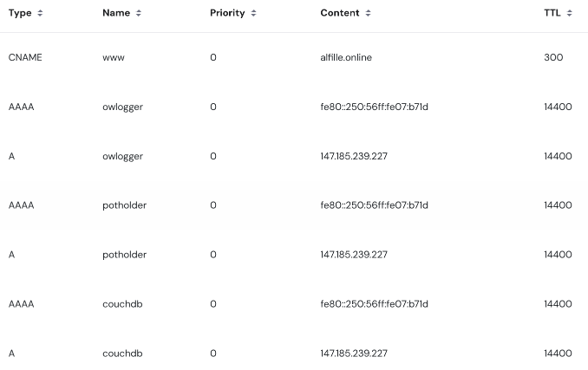Screen dimensions: 588x370
Task: Click the A record named potholder
Action: click(124, 255)
